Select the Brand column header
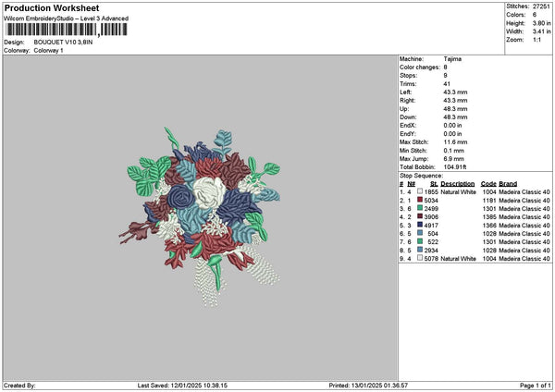 [x=508, y=184]
